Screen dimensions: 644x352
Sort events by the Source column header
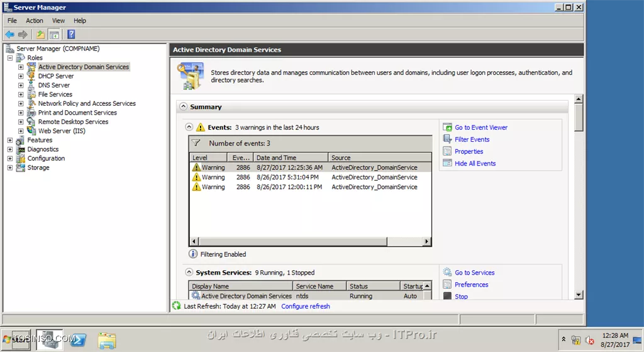pos(380,157)
